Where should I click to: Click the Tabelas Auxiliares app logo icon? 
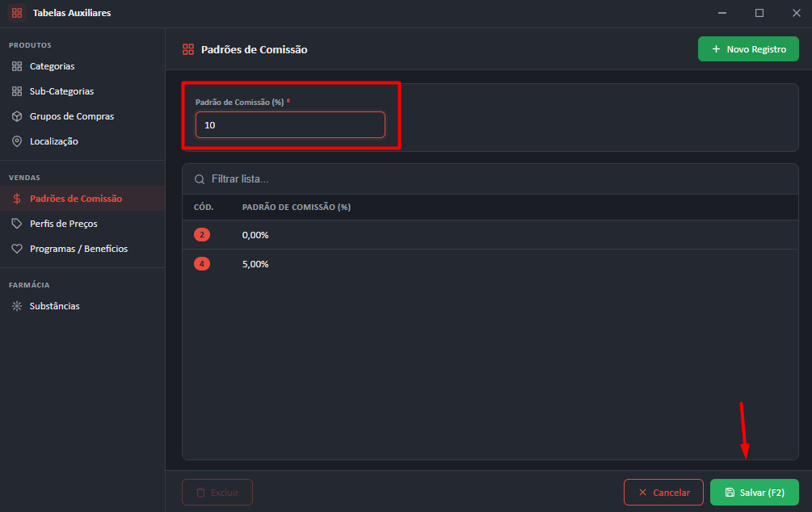pyautogui.click(x=17, y=13)
